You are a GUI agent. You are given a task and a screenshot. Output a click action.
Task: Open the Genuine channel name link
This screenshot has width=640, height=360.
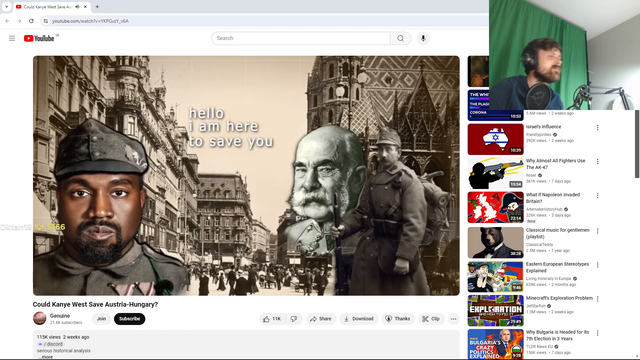[60, 316]
